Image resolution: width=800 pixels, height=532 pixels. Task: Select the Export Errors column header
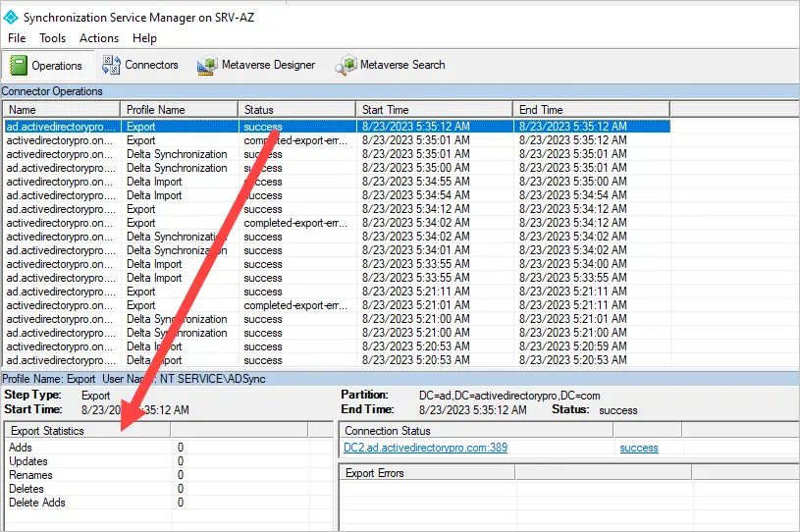(x=427, y=473)
